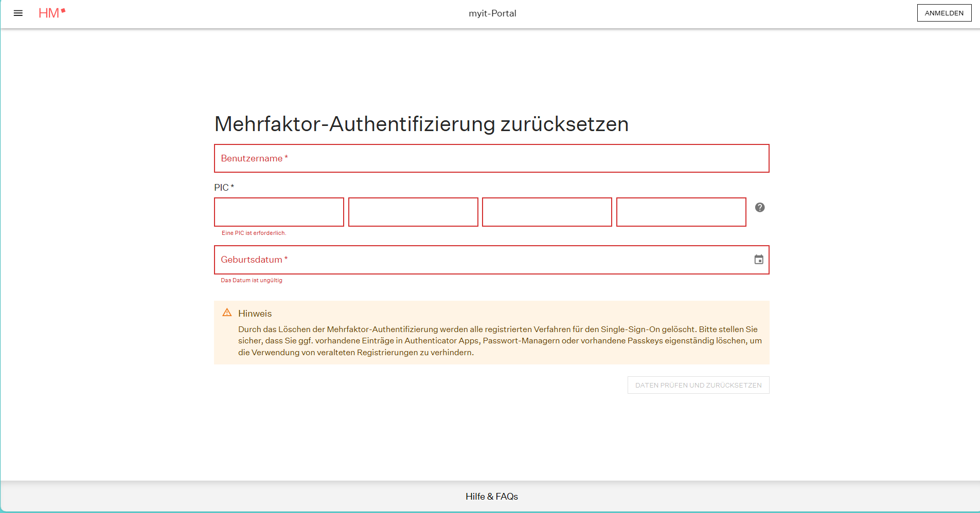The width and height of the screenshot is (980, 513).
Task: Click the myit-Portal header title
Action: pos(492,13)
